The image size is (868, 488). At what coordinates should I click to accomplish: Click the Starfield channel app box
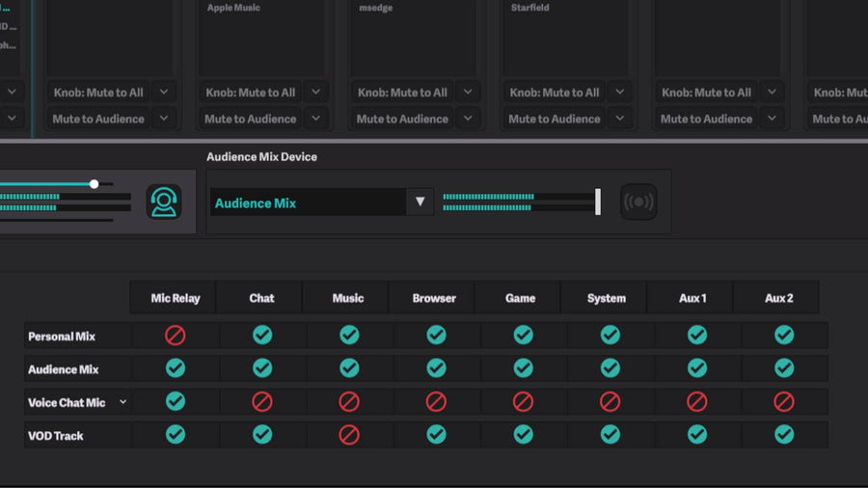pyautogui.click(x=566, y=38)
